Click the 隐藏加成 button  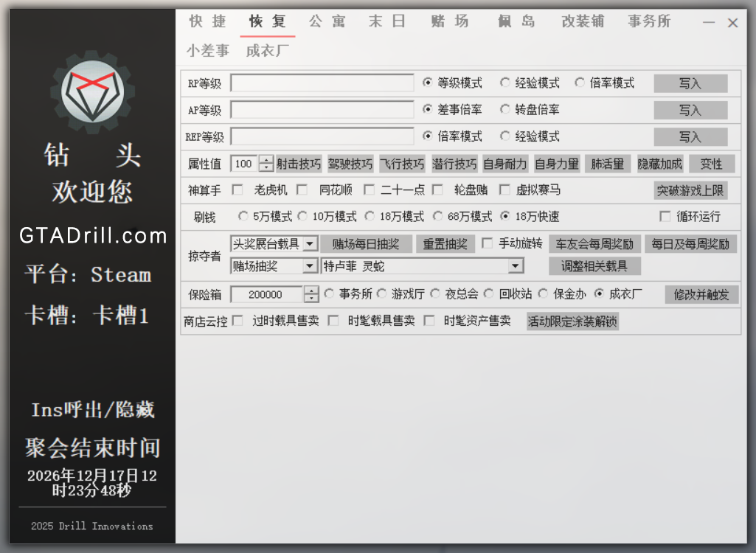(x=660, y=164)
